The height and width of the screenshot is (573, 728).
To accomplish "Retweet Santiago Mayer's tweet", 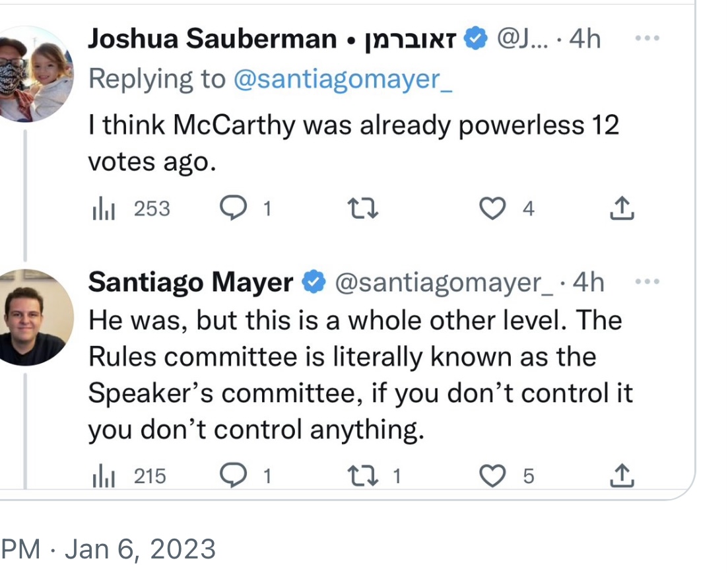I will 362,476.
